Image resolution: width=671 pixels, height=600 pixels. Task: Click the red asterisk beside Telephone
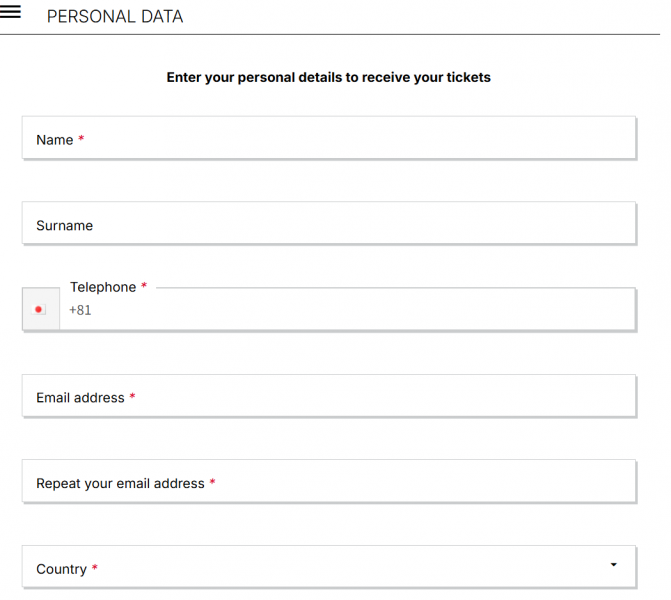pyautogui.click(x=144, y=287)
